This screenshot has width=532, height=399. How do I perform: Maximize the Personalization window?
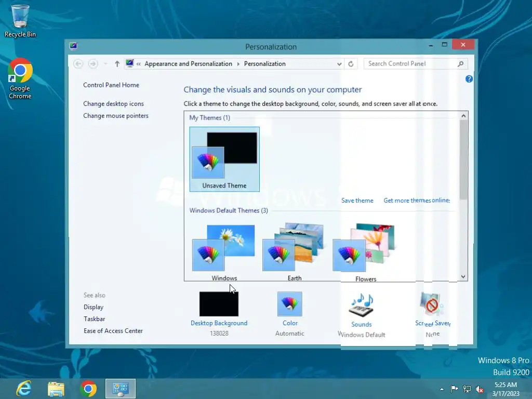(445, 45)
